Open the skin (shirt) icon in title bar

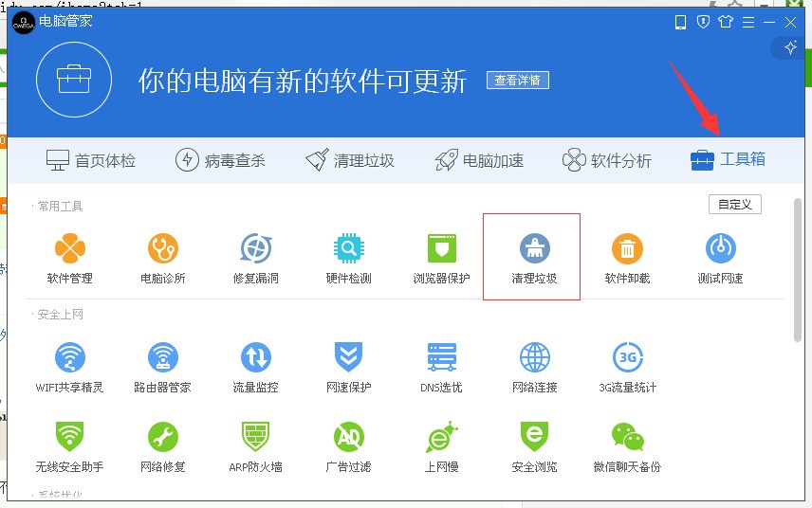(x=726, y=22)
